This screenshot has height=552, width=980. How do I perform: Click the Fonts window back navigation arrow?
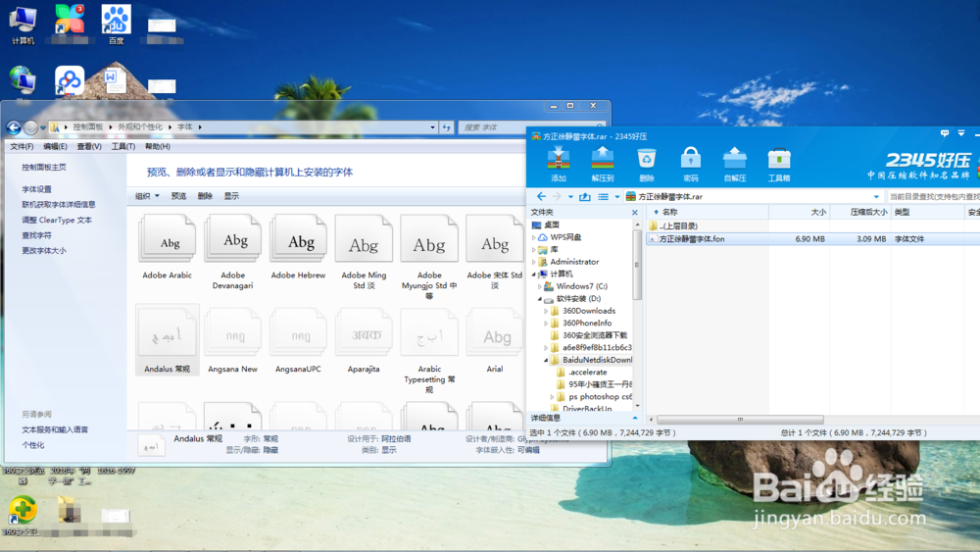(x=14, y=127)
